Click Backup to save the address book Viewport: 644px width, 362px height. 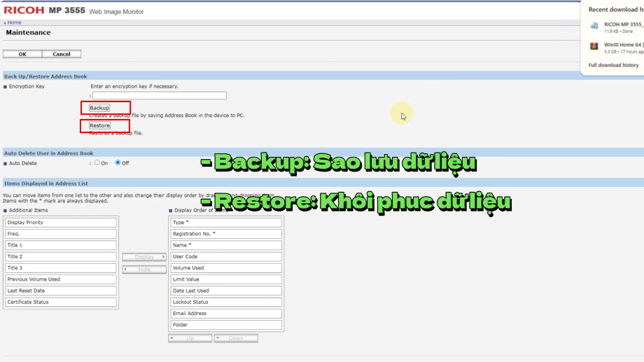[99, 108]
